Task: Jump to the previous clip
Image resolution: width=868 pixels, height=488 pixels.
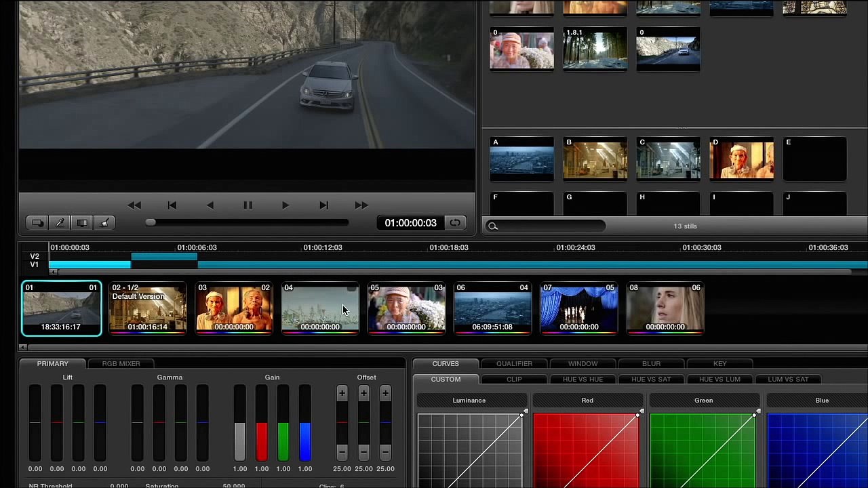Action: pyautogui.click(x=172, y=205)
